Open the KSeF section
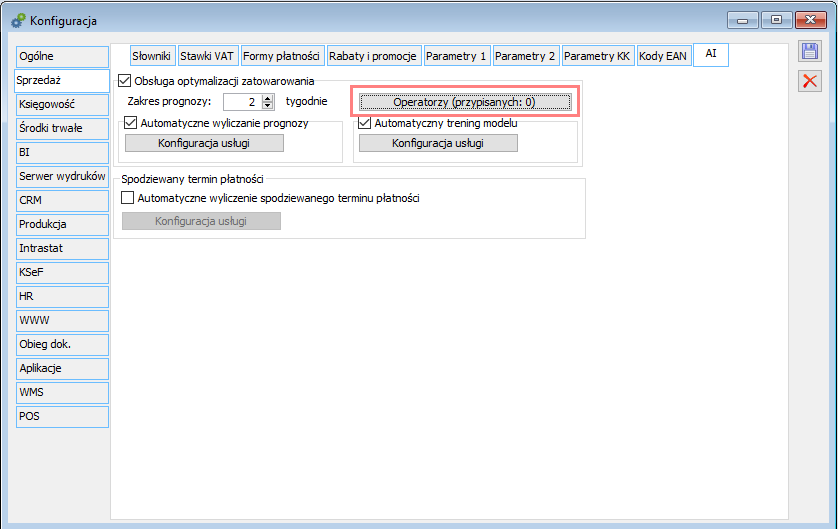This screenshot has height=529, width=838. coord(63,273)
